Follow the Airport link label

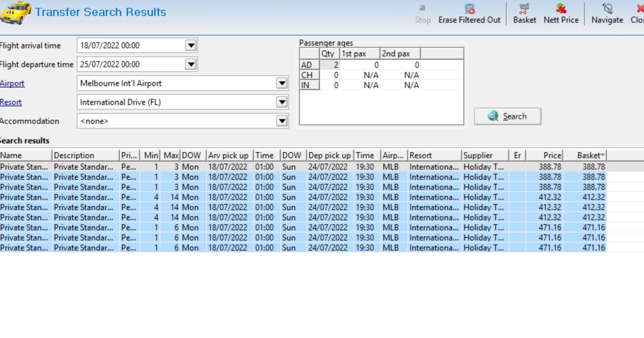pos(12,83)
